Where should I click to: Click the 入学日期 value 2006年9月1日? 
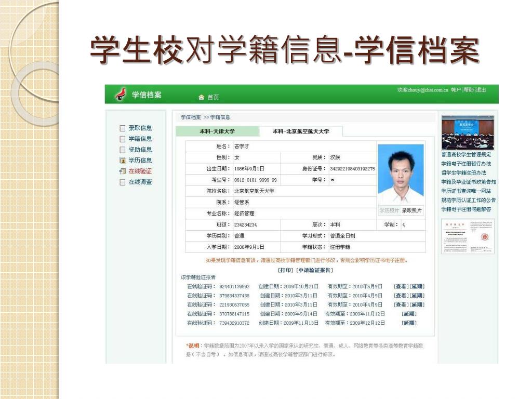pyautogui.click(x=249, y=247)
